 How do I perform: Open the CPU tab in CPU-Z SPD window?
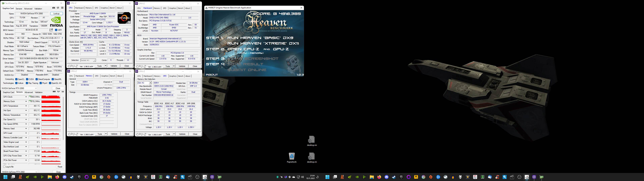[139, 76]
